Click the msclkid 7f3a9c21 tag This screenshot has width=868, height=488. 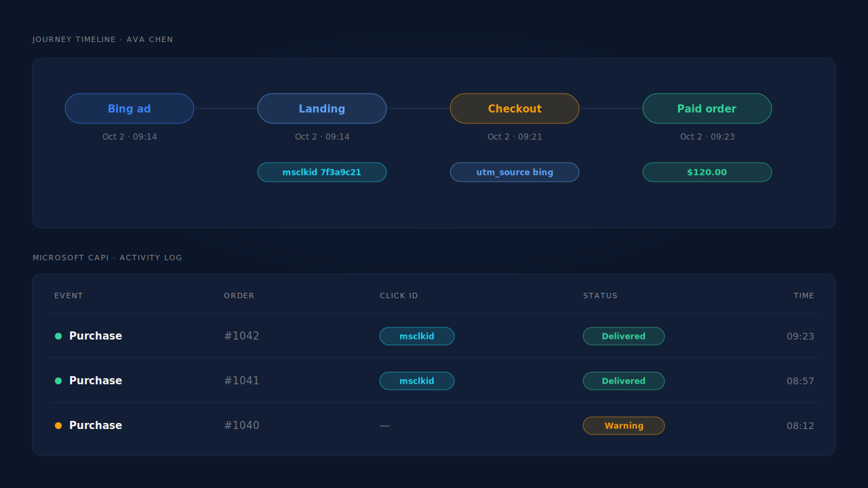[x=322, y=172]
